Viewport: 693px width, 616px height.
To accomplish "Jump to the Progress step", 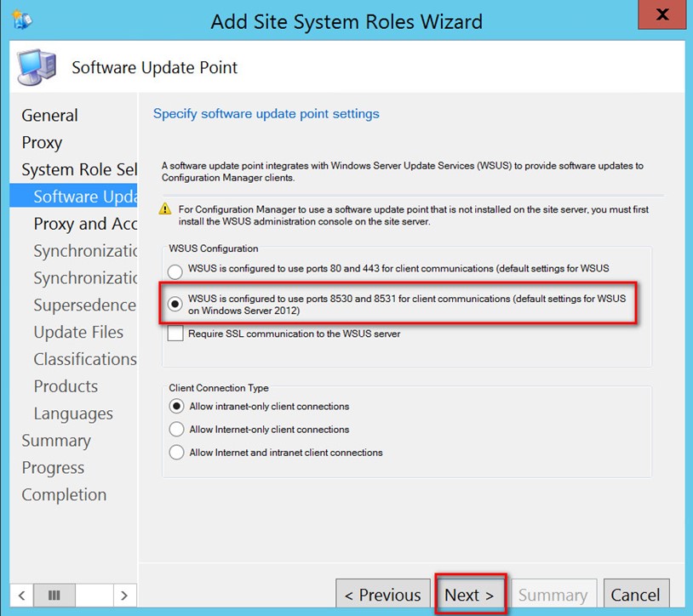I will coord(53,468).
